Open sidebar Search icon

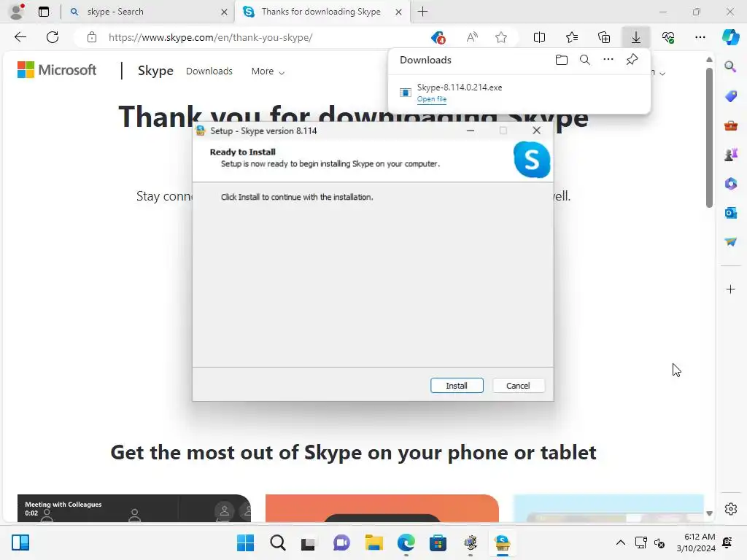click(730, 66)
